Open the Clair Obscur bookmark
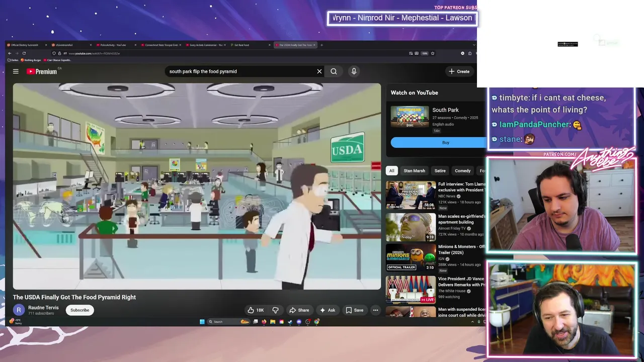 57,60
